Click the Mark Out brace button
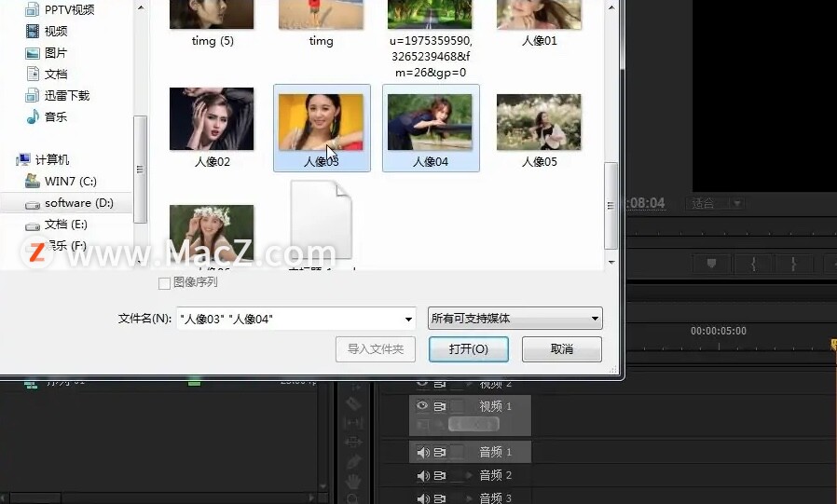 coord(793,264)
